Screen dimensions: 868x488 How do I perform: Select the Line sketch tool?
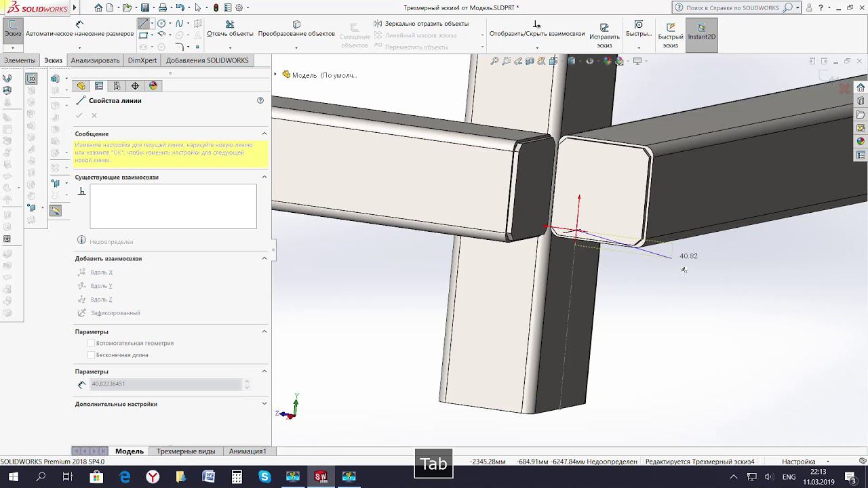click(x=143, y=24)
